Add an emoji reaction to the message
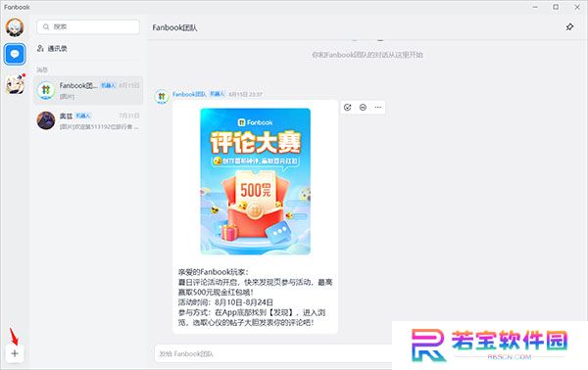Image resolution: width=588 pixels, height=370 pixels. pyautogui.click(x=363, y=108)
